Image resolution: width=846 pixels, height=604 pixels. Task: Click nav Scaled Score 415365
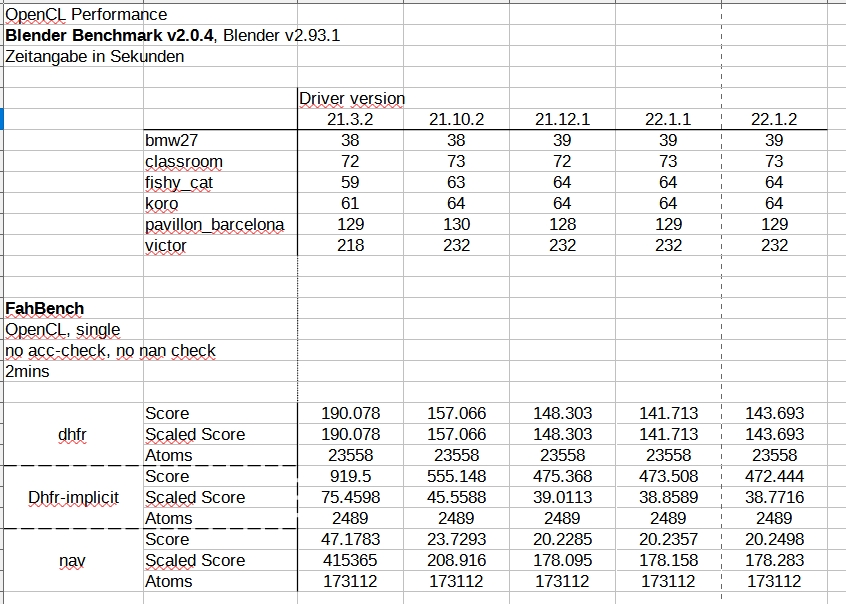tap(350, 561)
